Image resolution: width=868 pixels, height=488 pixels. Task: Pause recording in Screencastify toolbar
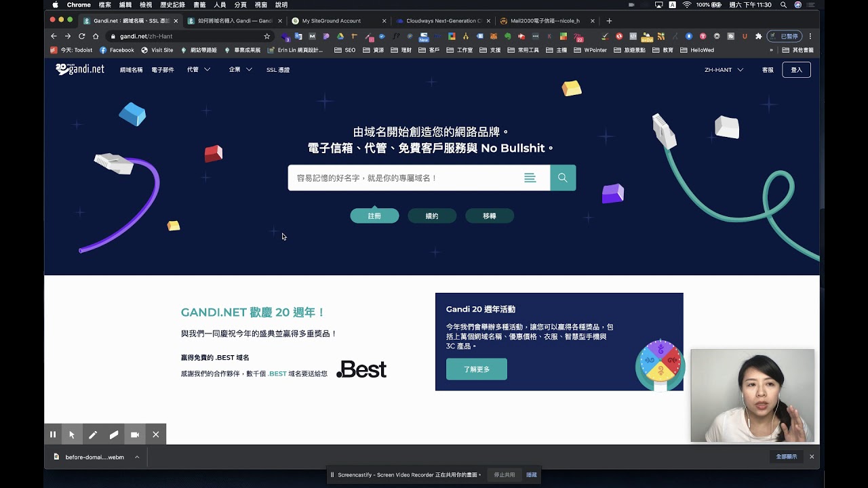pyautogui.click(x=53, y=434)
